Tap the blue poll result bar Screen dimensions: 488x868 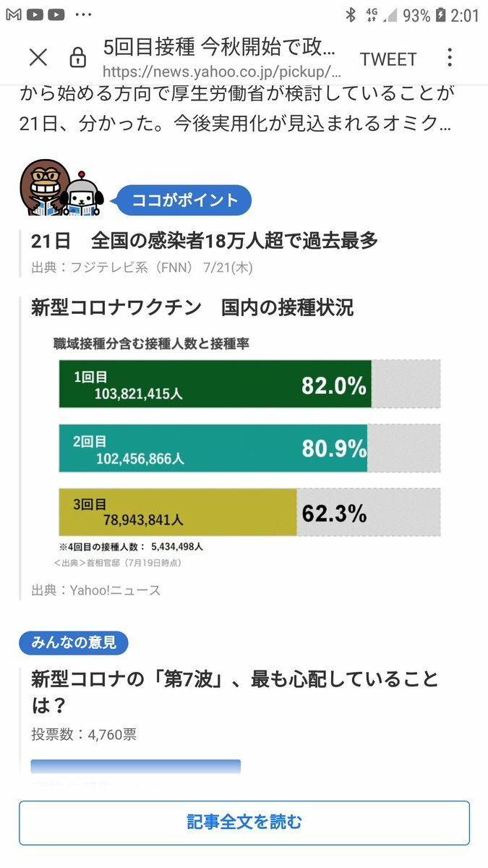[135, 767]
